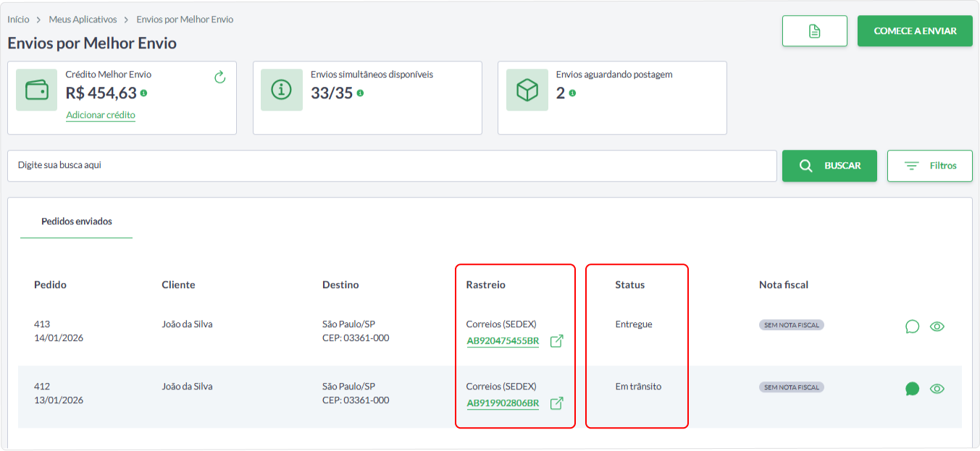Click SEM NOTA FISCAL badge for order 413

point(792,325)
